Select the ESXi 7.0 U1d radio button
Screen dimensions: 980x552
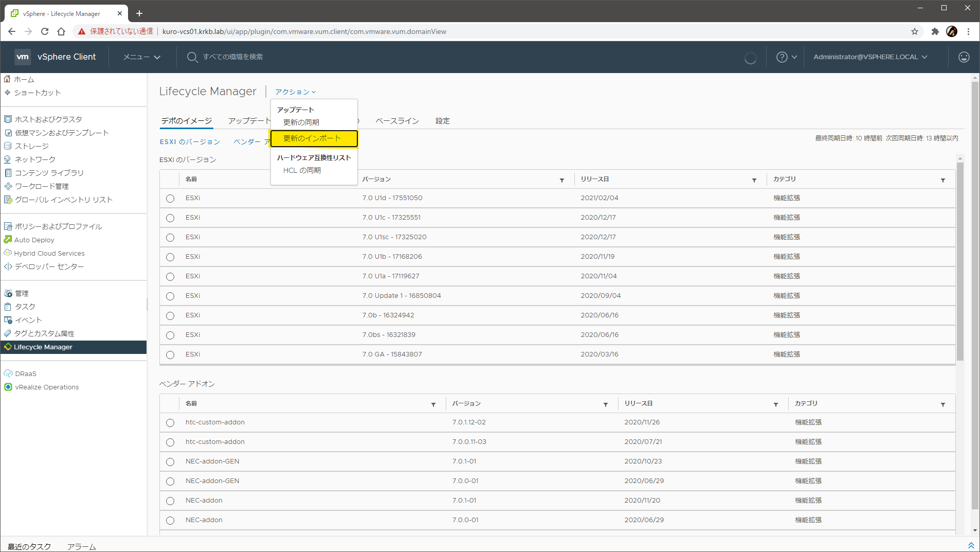[x=170, y=199]
